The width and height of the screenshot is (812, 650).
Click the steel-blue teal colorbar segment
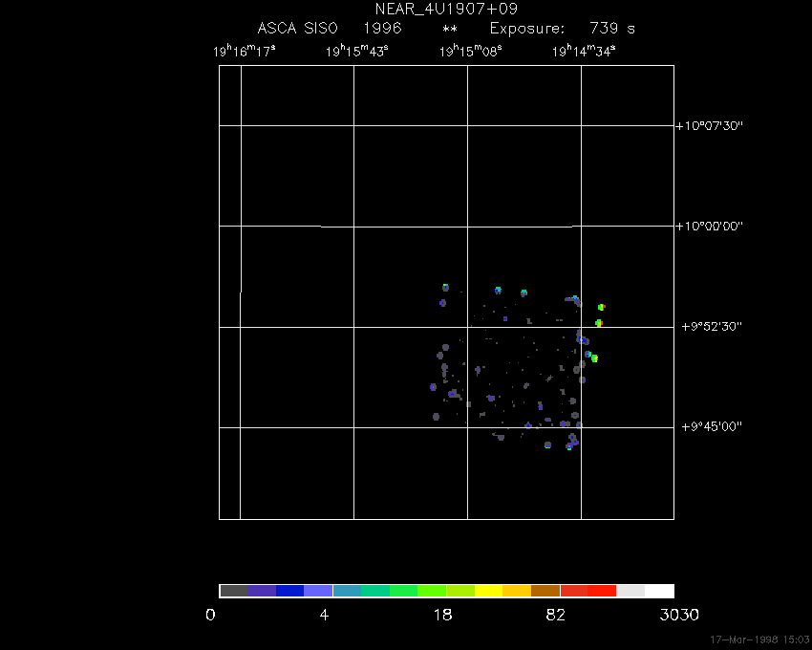point(347,591)
